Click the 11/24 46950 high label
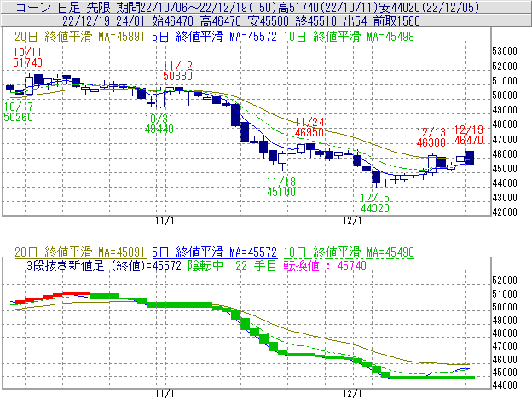 [309, 127]
